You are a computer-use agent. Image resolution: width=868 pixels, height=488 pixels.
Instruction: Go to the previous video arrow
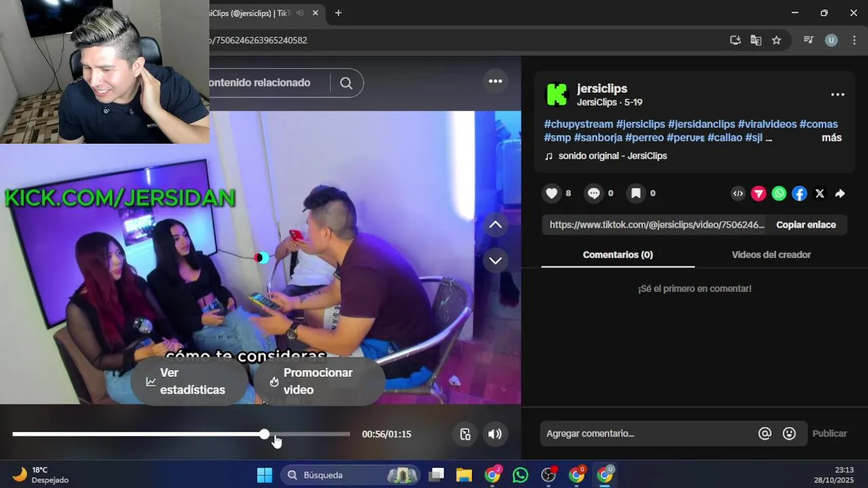[x=496, y=225]
